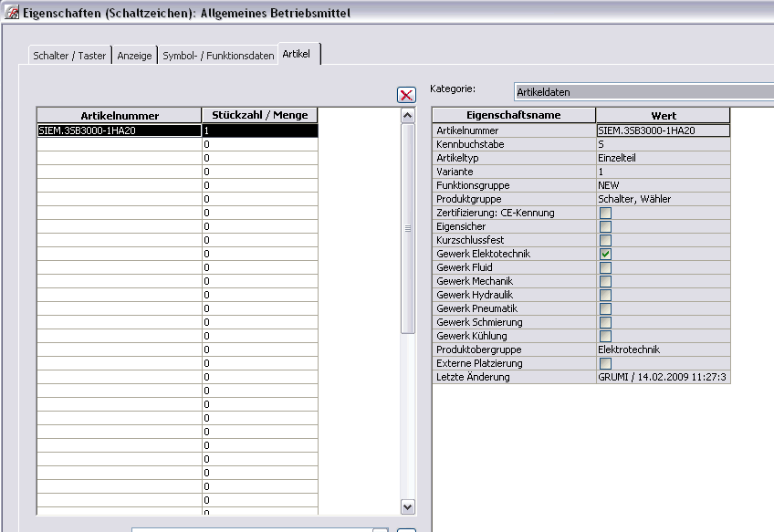Image resolution: width=774 pixels, height=532 pixels.
Task: Enable the Kurzschlussfest checkbox
Action: [x=605, y=240]
